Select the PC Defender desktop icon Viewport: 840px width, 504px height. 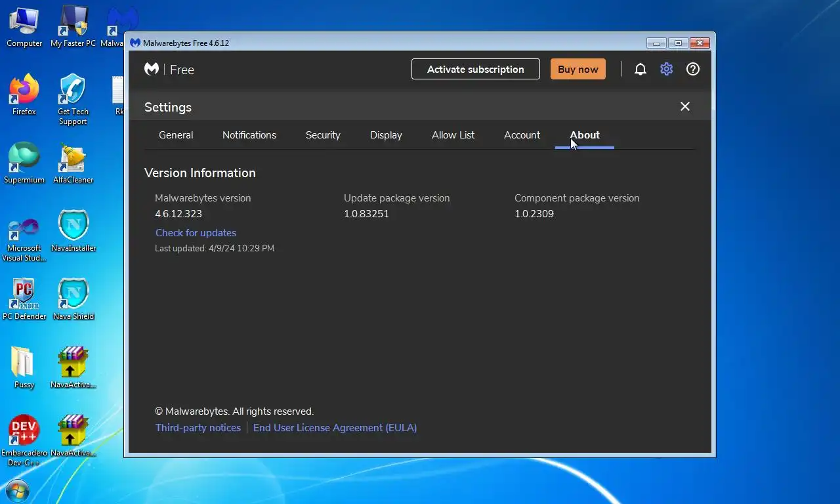click(x=24, y=300)
